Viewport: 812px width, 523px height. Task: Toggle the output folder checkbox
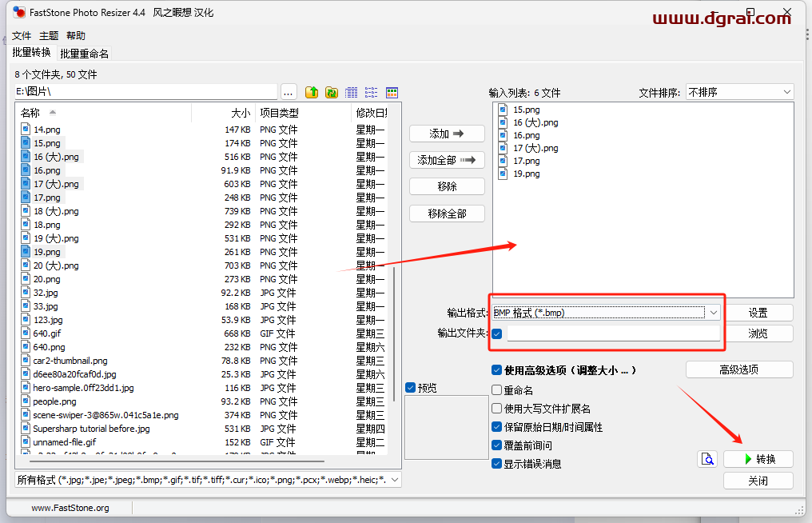(x=497, y=333)
